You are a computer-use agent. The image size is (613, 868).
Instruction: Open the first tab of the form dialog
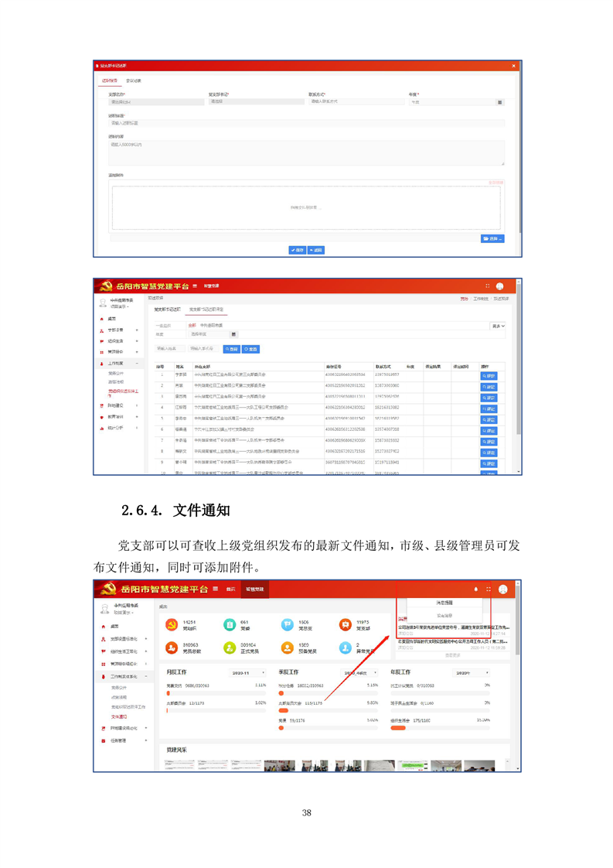click(x=109, y=80)
